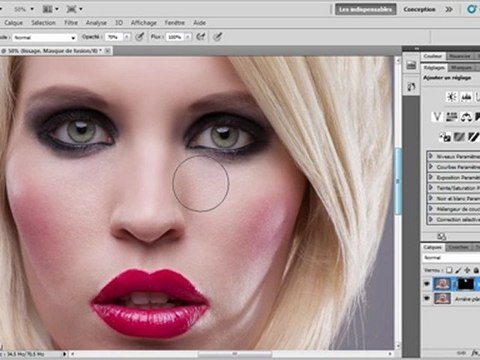Add a Color Balance adjustment (scales icon)

(x=466, y=117)
